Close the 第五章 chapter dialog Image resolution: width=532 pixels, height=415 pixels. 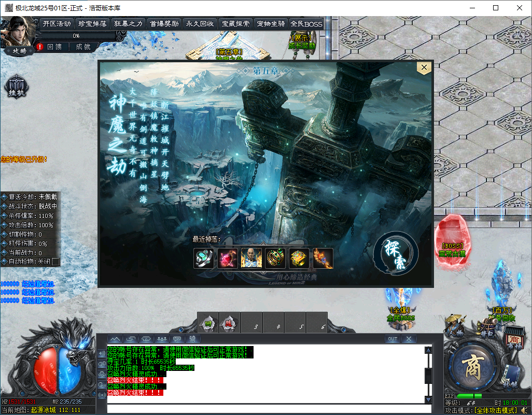[424, 67]
